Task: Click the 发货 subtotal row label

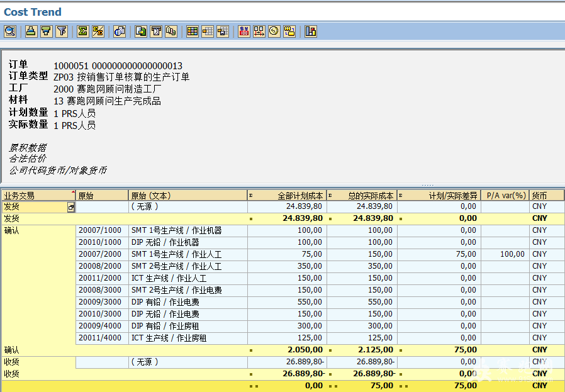Action: 11,218
